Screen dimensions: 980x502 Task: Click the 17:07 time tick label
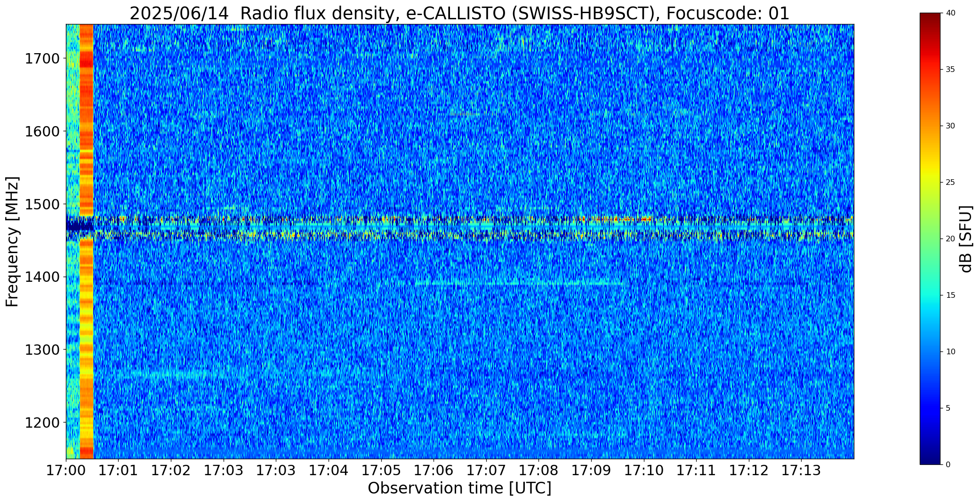point(486,470)
